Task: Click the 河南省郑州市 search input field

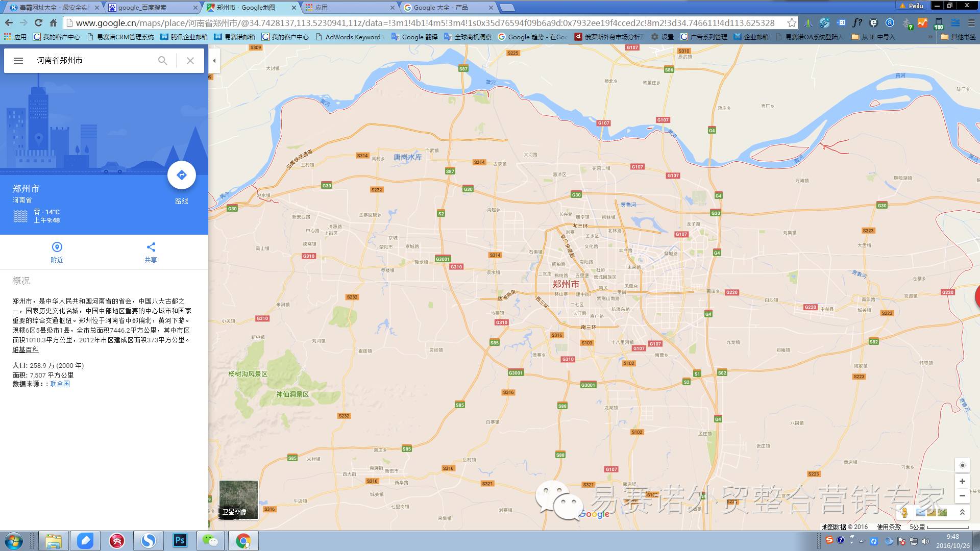Action: point(92,61)
